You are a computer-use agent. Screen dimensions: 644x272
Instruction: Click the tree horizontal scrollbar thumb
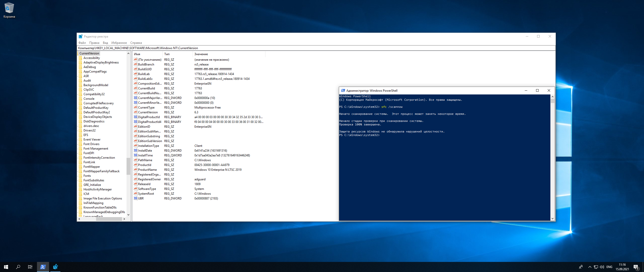(109, 219)
